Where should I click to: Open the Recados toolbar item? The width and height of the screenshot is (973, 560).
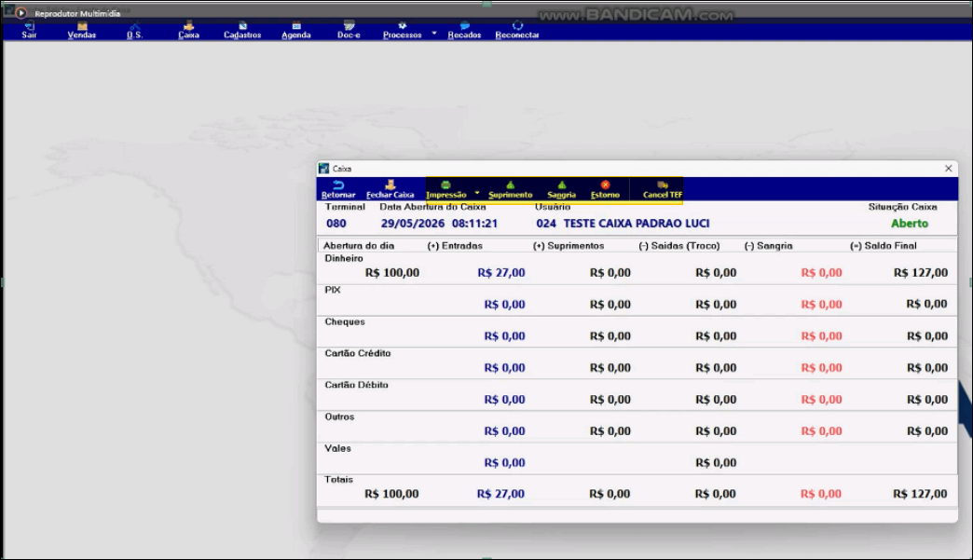pos(464,31)
